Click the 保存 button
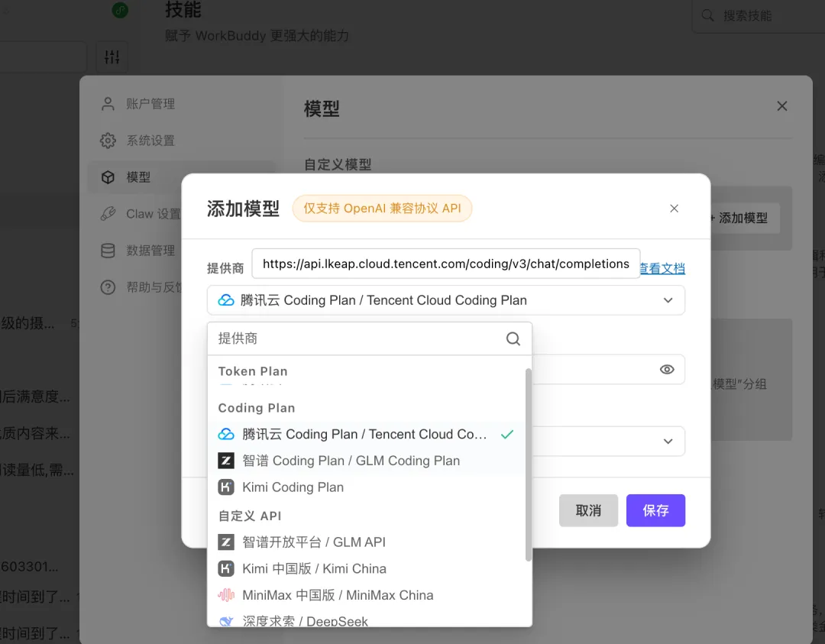Image resolution: width=825 pixels, height=644 pixels. [655, 510]
